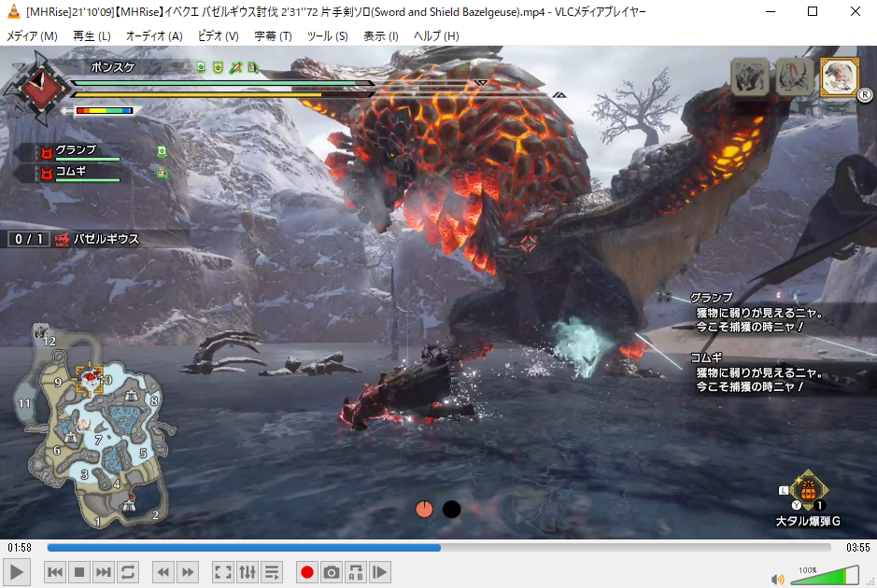
Task: Maximize the VLC window
Action: pos(813,12)
